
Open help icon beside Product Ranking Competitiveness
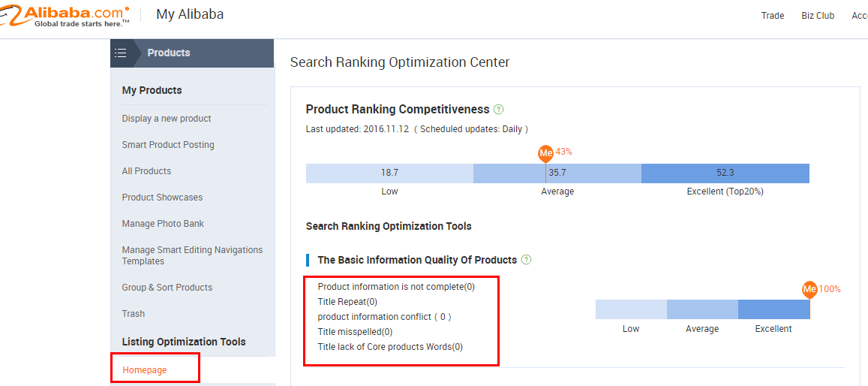499,110
